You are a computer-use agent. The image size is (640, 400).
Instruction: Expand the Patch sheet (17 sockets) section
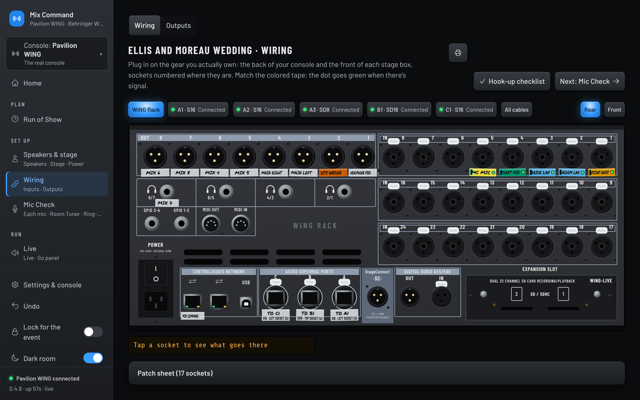pos(376,373)
